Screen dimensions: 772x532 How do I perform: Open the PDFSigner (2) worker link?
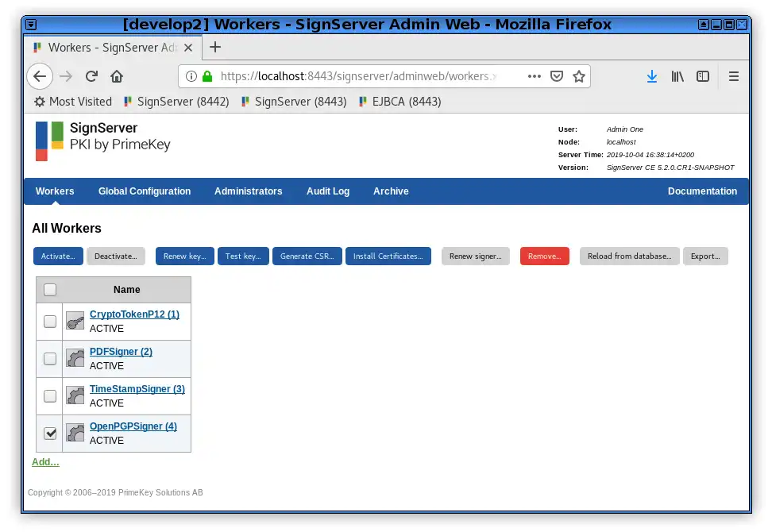click(x=121, y=352)
